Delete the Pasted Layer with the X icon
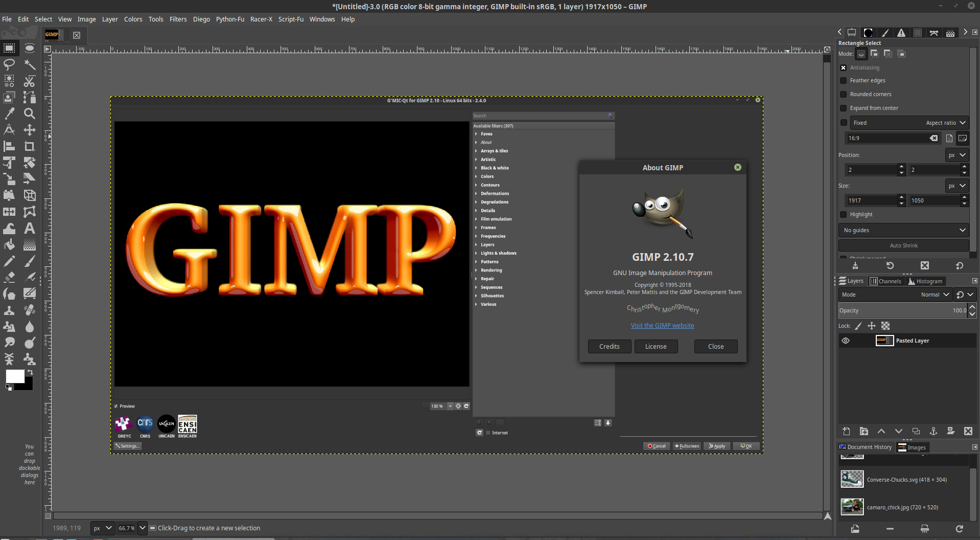Image resolution: width=980 pixels, height=540 pixels. pos(968,431)
